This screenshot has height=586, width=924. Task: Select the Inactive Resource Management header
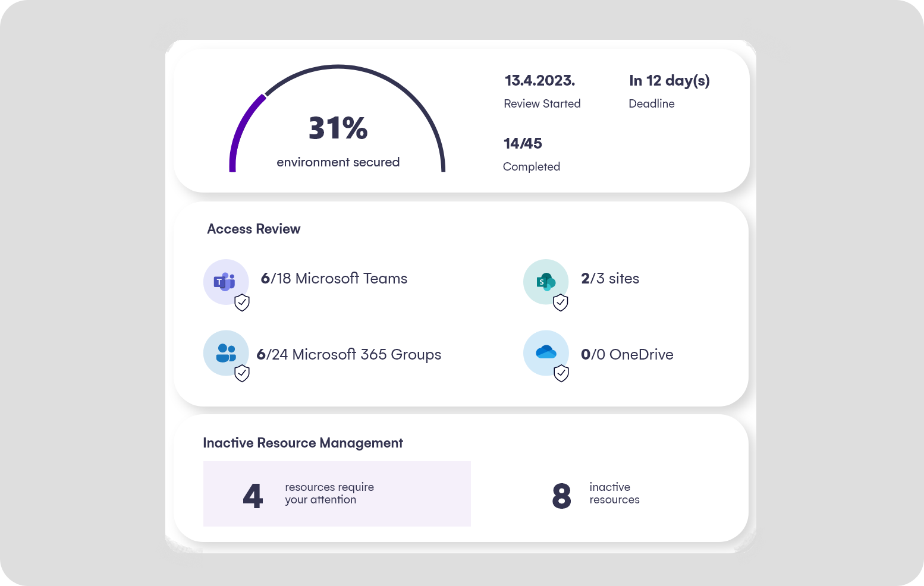303,443
